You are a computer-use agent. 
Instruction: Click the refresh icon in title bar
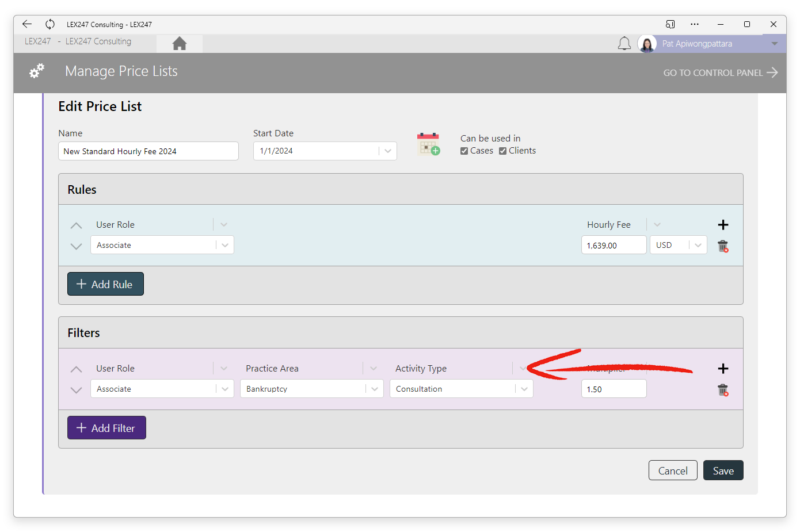tap(50, 24)
